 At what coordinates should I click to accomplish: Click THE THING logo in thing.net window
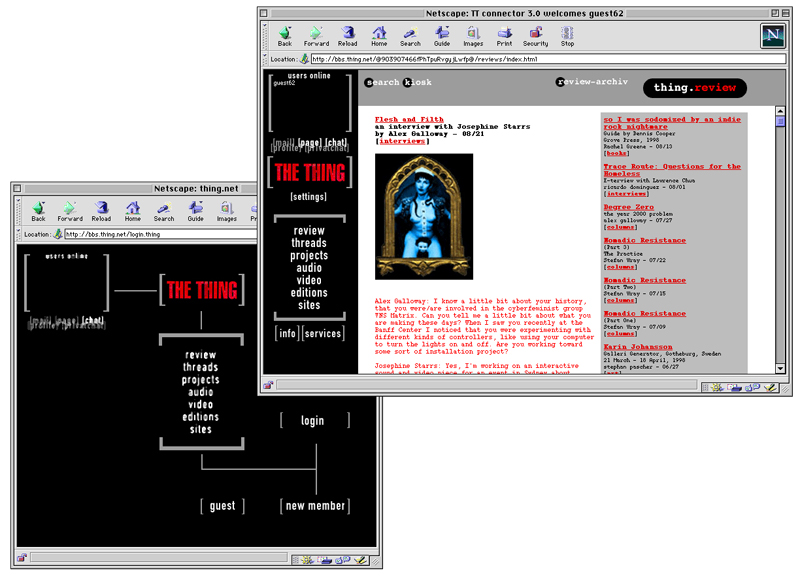pyautogui.click(x=202, y=290)
